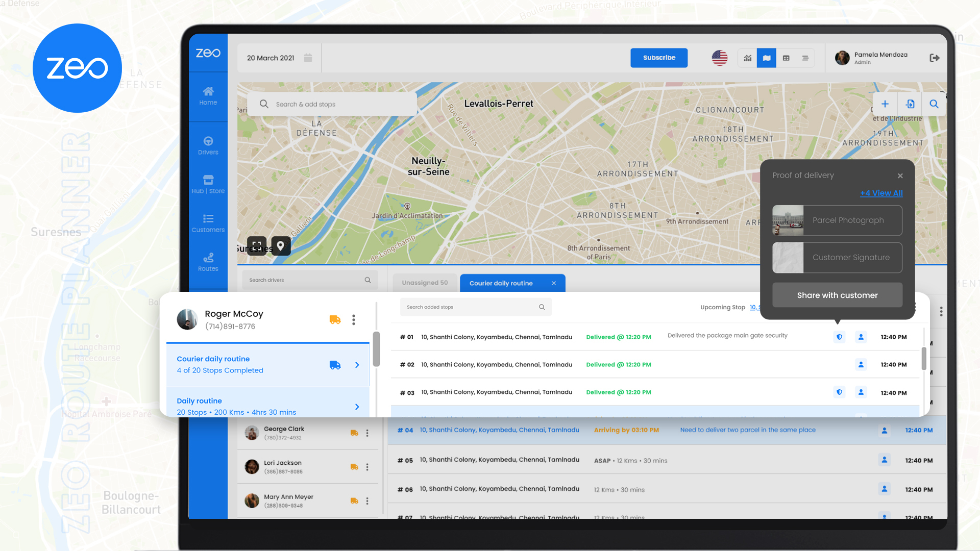The width and height of the screenshot is (980, 551).
Task: Click Share with customer in proof of delivery
Action: pos(837,295)
